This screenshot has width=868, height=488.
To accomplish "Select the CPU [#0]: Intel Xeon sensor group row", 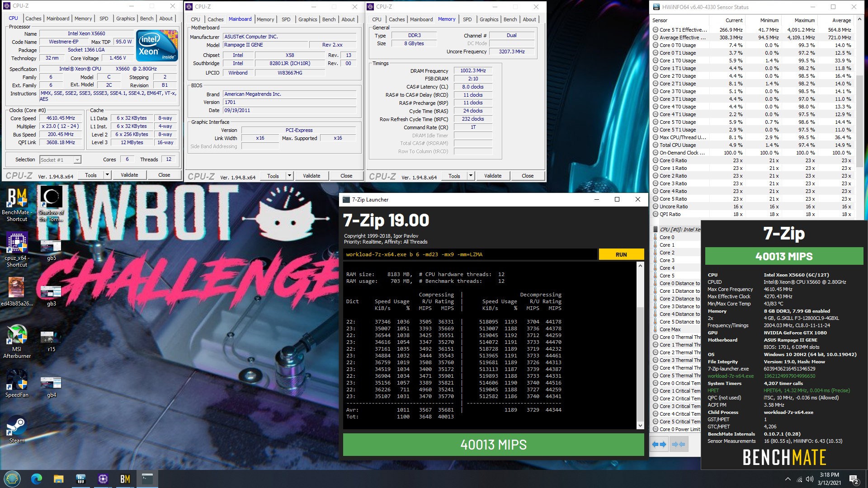I will tap(676, 230).
